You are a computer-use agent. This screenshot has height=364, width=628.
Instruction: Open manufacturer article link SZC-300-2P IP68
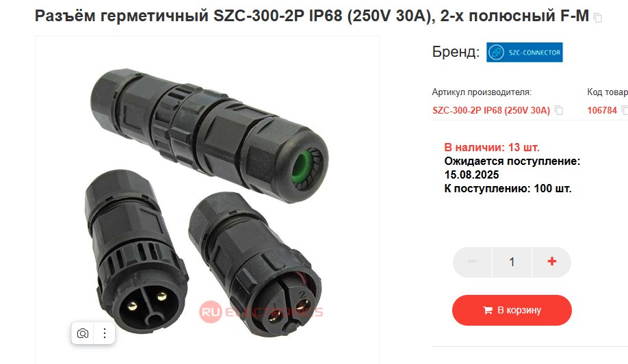click(x=491, y=111)
